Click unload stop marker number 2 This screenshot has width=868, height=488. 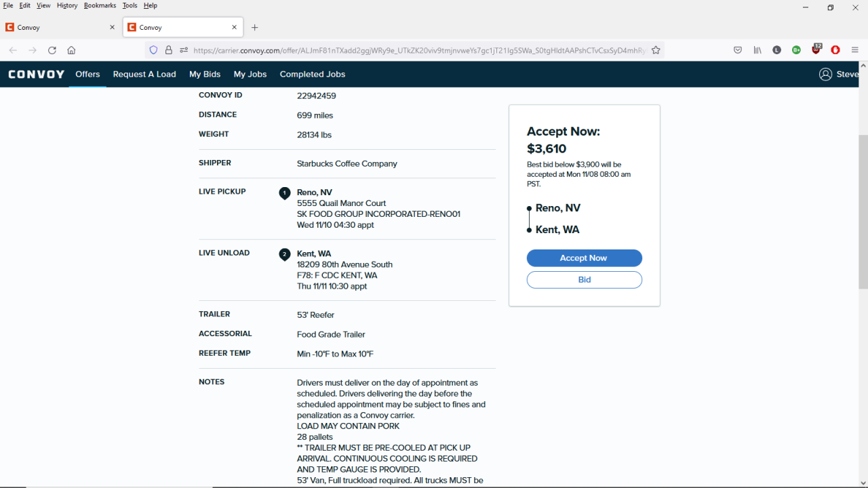tap(285, 254)
